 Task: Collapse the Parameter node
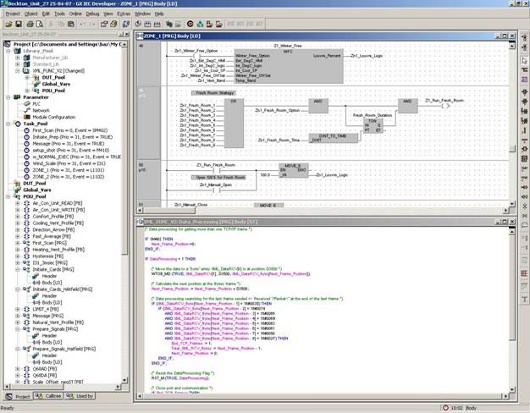[x=8, y=97]
